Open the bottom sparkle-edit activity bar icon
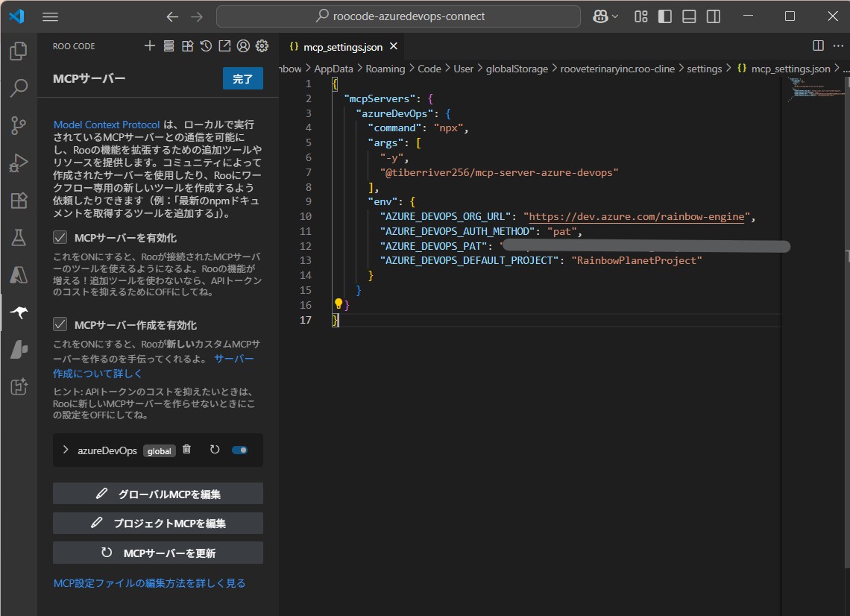The width and height of the screenshot is (850, 616). [x=19, y=386]
